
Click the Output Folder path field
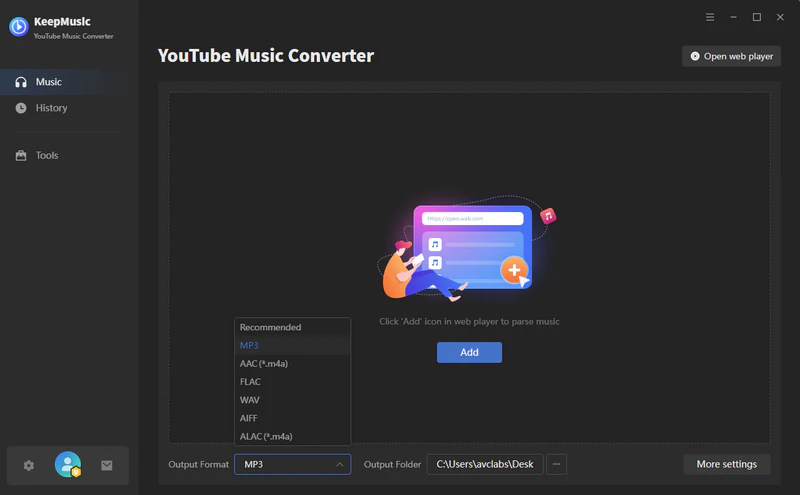pos(483,464)
